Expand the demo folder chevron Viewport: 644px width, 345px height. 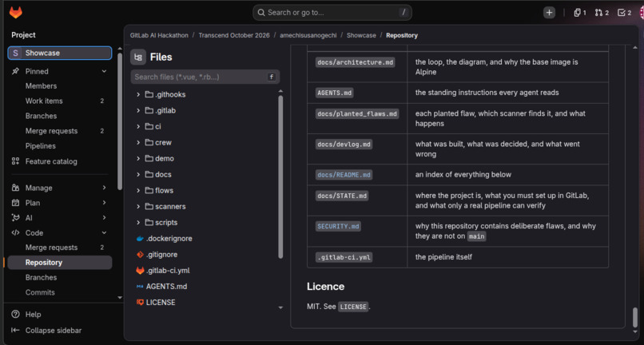pyautogui.click(x=138, y=159)
